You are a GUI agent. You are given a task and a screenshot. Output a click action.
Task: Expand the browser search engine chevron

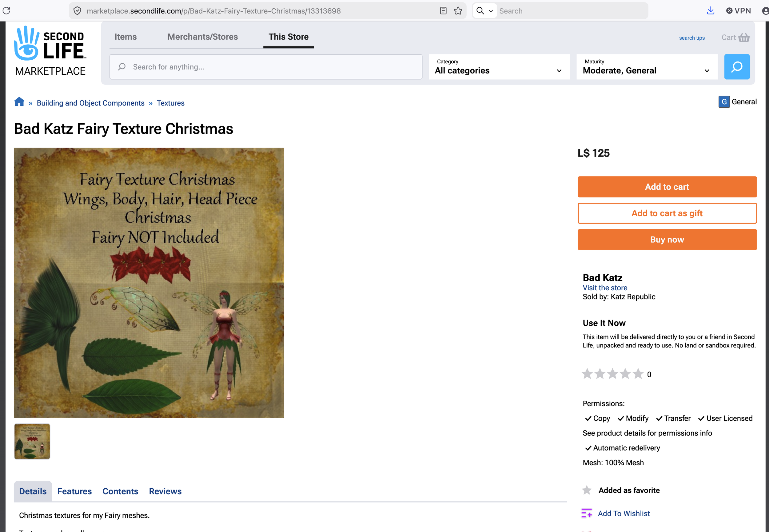pyautogui.click(x=491, y=11)
